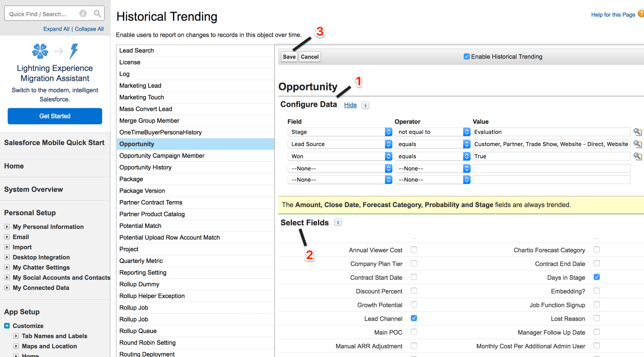644x357 pixels.
Task: Click the Select Fields info icon
Action: tap(338, 222)
